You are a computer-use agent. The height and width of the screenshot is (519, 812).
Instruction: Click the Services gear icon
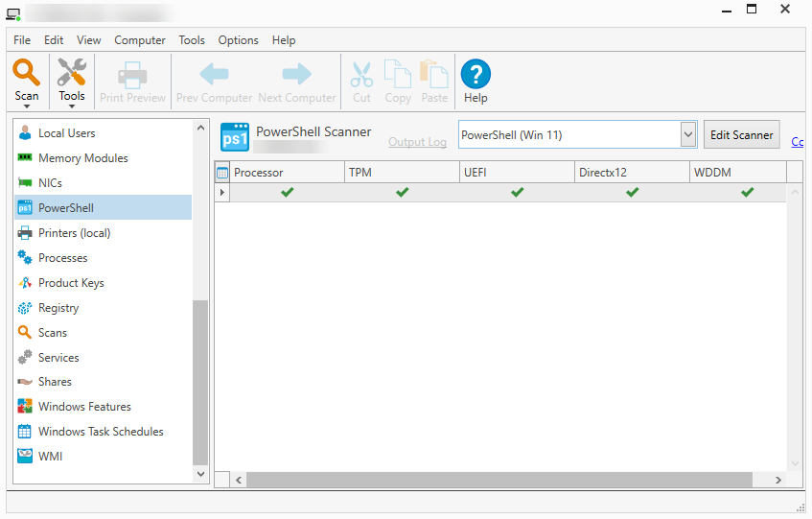pos(25,357)
